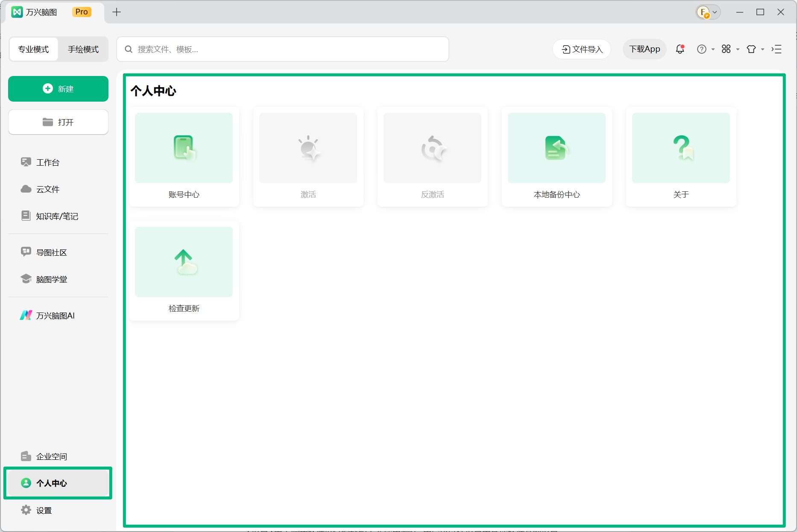Open 企业空间 in the sidebar

(58, 456)
